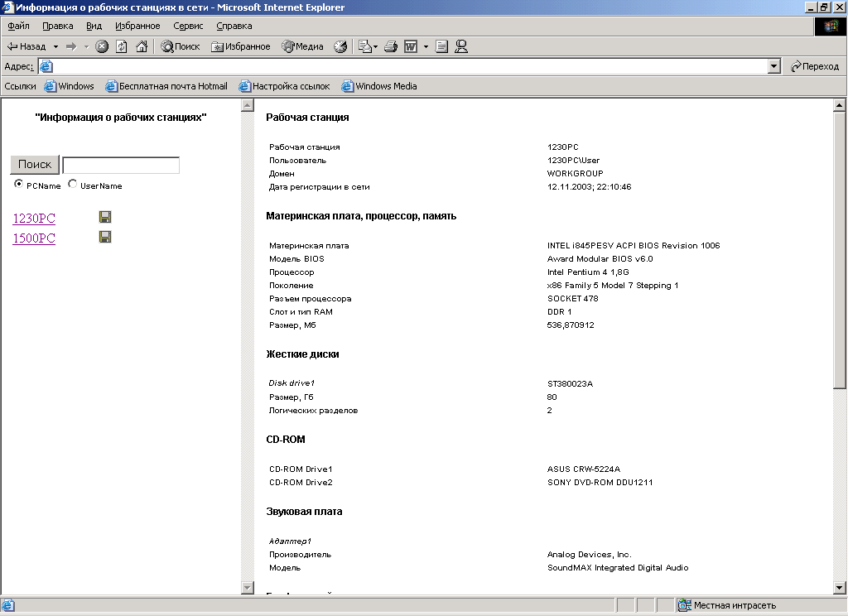The height and width of the screenshot is (616, 848).
Task: Click the Переход go button
Action: tap(815, 66)
